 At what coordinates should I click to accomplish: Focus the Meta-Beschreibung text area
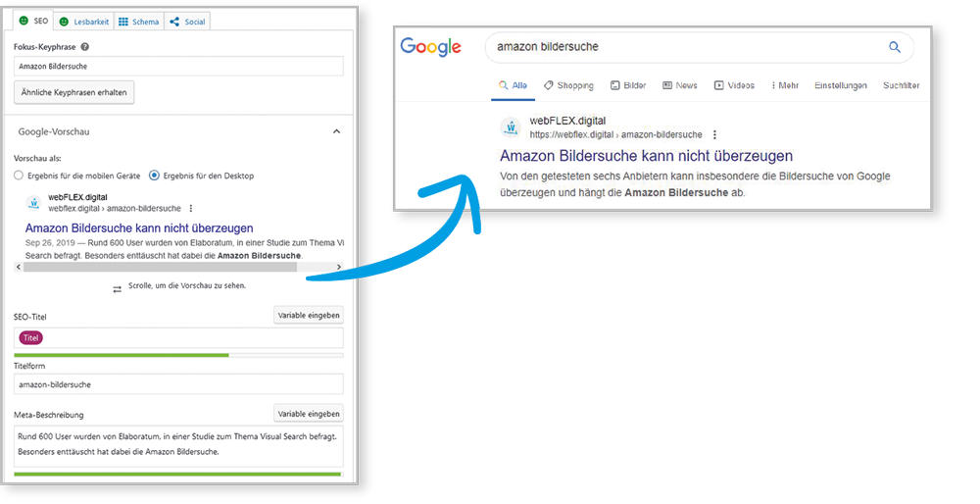(x=178, y=446)
